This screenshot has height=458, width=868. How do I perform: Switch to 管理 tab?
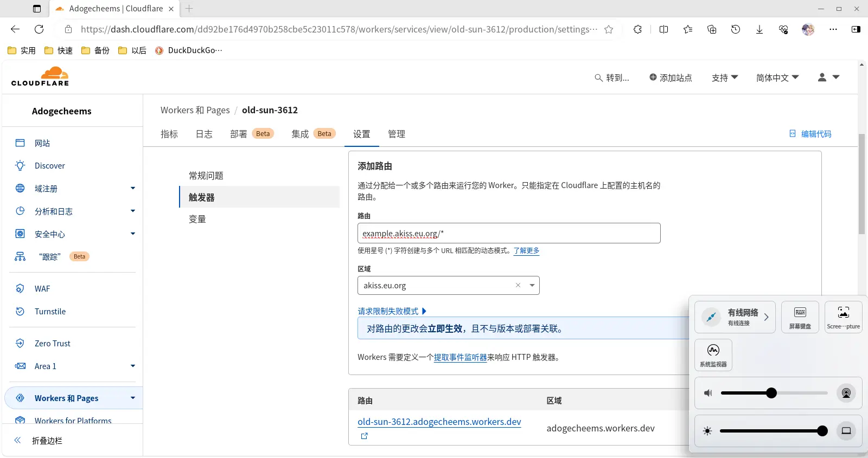click(397, 134)
